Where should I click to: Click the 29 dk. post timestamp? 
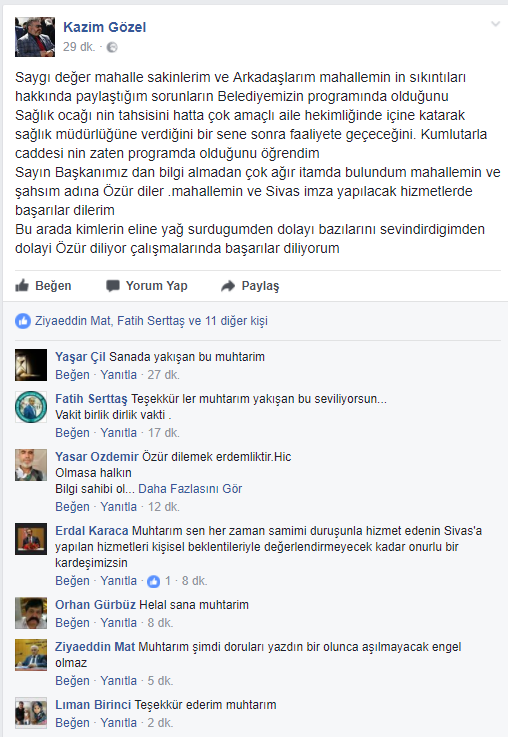(79, 47)
